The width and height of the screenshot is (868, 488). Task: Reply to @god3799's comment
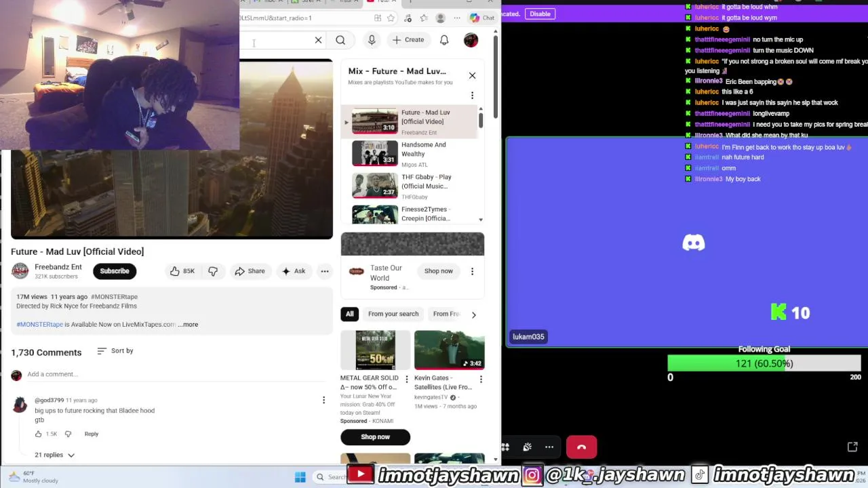92,434
